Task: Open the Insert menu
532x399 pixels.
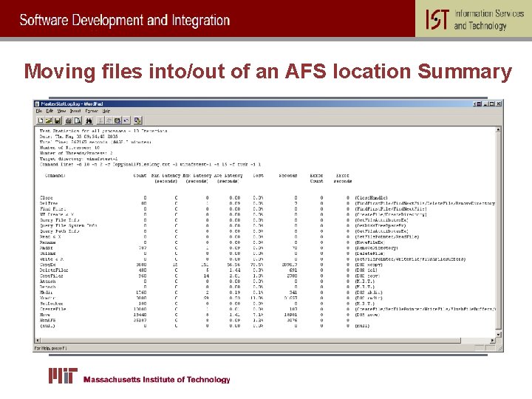Action: (75, 111)
